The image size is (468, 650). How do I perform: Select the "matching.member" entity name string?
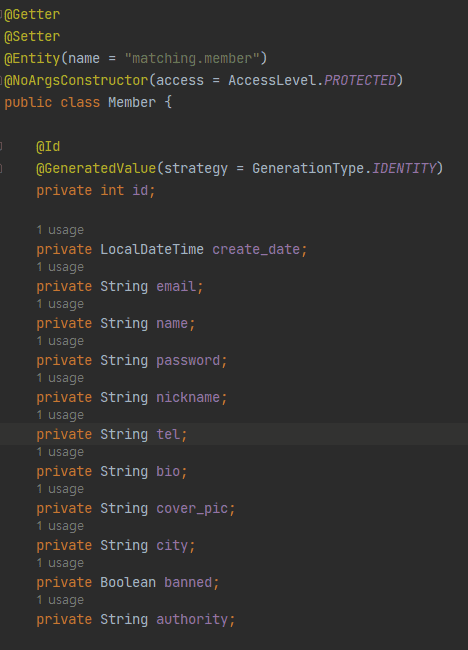tap(192, 58)
